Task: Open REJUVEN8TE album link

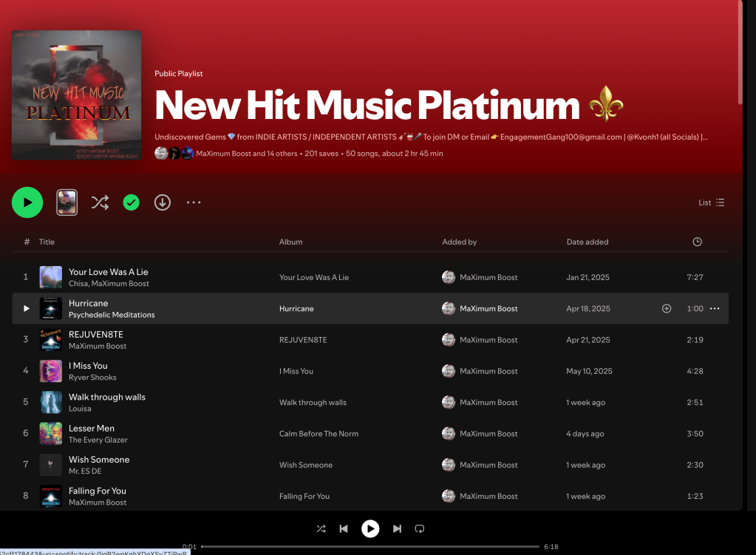Action: [x=303, y=340]
